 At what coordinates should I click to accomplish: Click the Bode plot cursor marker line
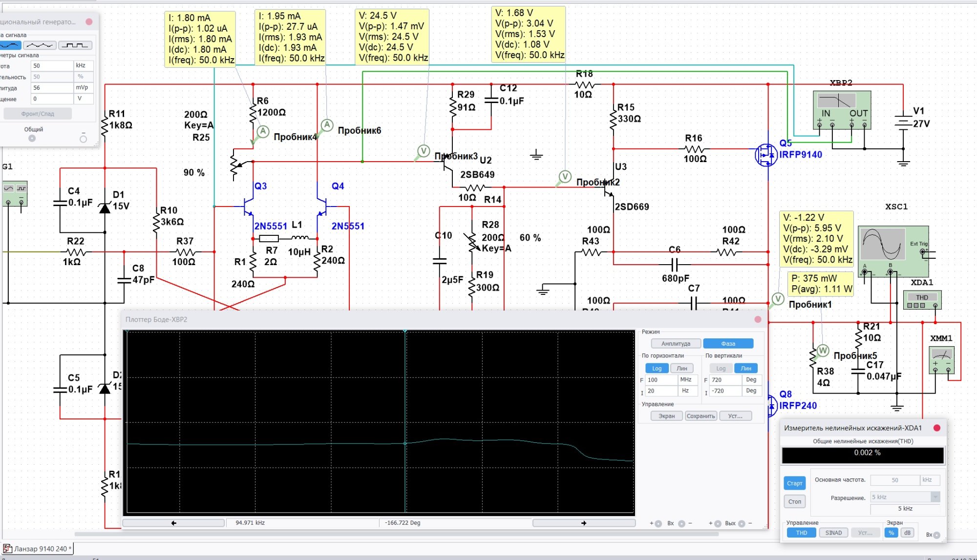point(405,391)
